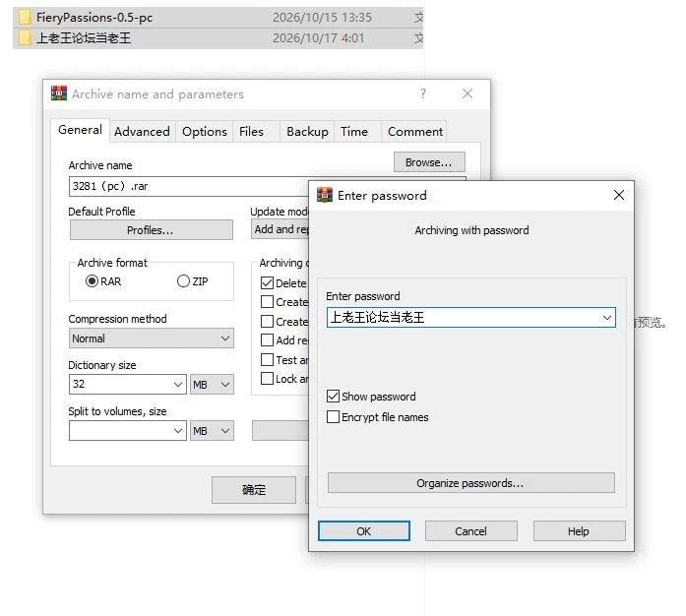Click the WinRAR icon in Archive name and parameters title bar
686x616 pixels.
(x=59, y=93)
